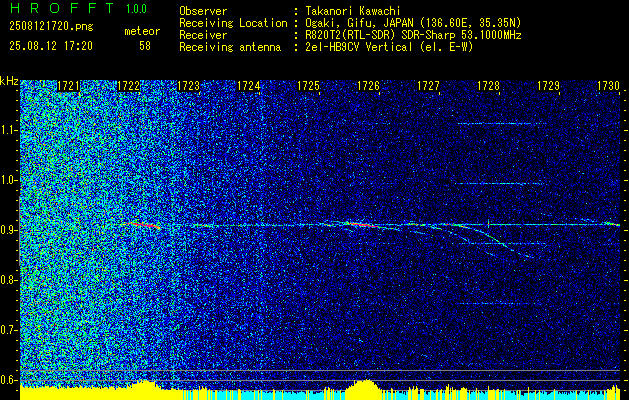Click the short vertical spike on carrier near 1728
Image resolution: width=629 pixels, height=400 pixels.
click(x=488, y=224)
